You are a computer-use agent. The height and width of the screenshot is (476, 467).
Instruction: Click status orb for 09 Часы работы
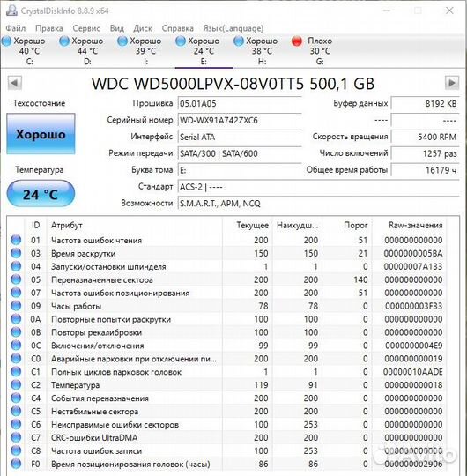click(x=16, y=306)
